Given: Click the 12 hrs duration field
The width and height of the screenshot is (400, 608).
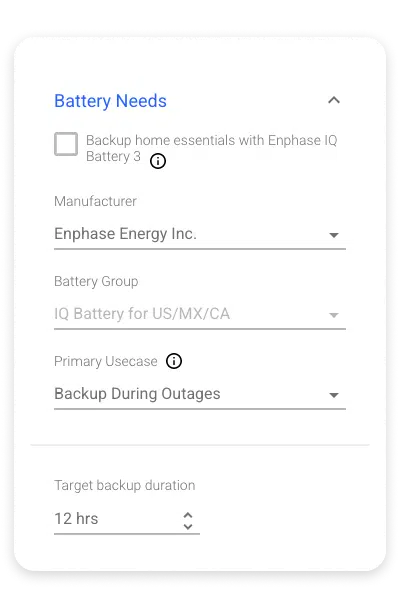Looking at the screenshot, I should (x=127, y=520).
